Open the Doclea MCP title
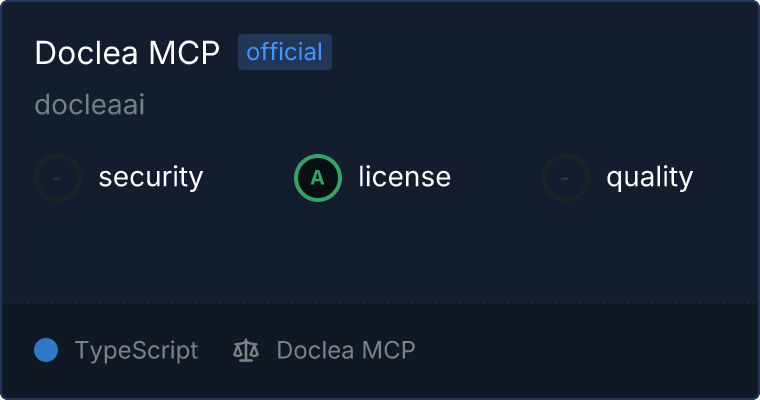This screenshot has height=400, width=760. (127, 52)
